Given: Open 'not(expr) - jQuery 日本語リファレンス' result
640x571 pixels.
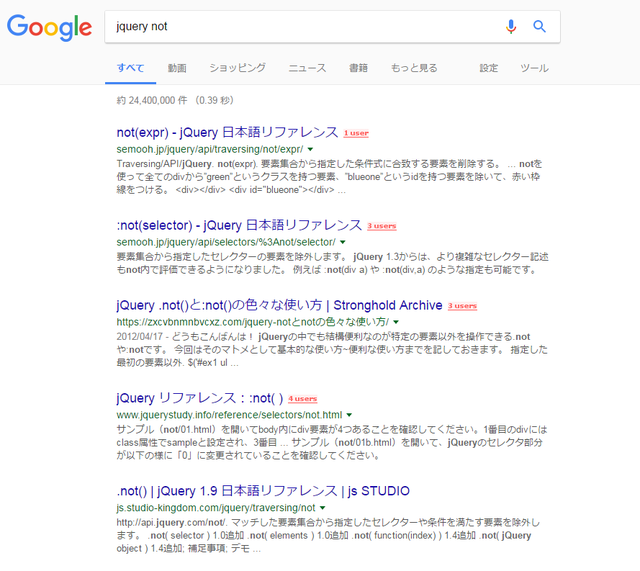Looking at the screenshot, I should pos(227,132).
